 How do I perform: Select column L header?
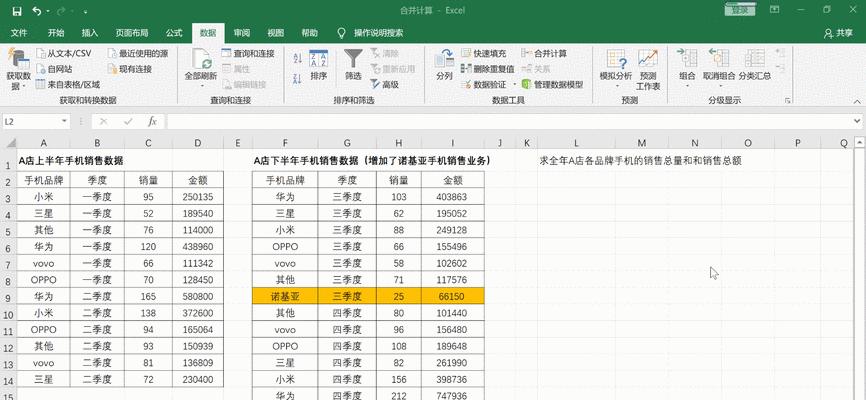pyautogui.click(x=575, y=144)
